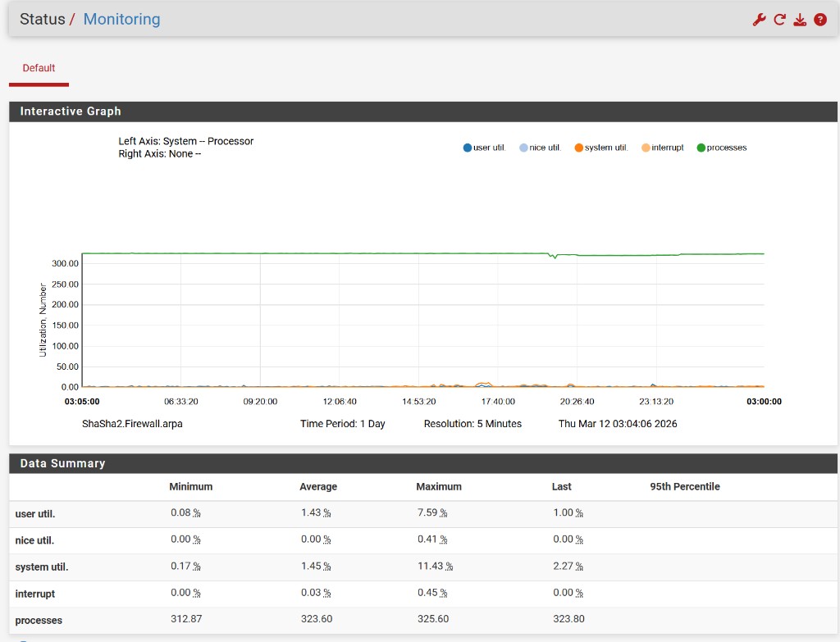Hide the processes series in legend
The image size is (840, 642).
726,148
